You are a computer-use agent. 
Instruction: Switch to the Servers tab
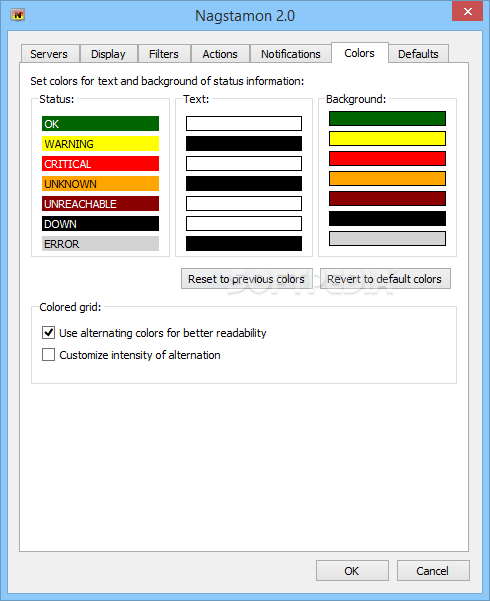tap(50, 54)
